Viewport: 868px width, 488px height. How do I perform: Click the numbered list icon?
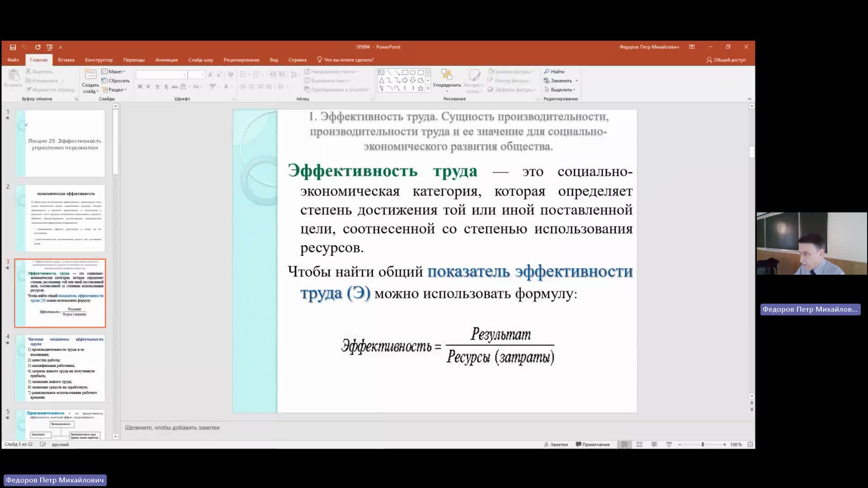[x=258, y=75]
